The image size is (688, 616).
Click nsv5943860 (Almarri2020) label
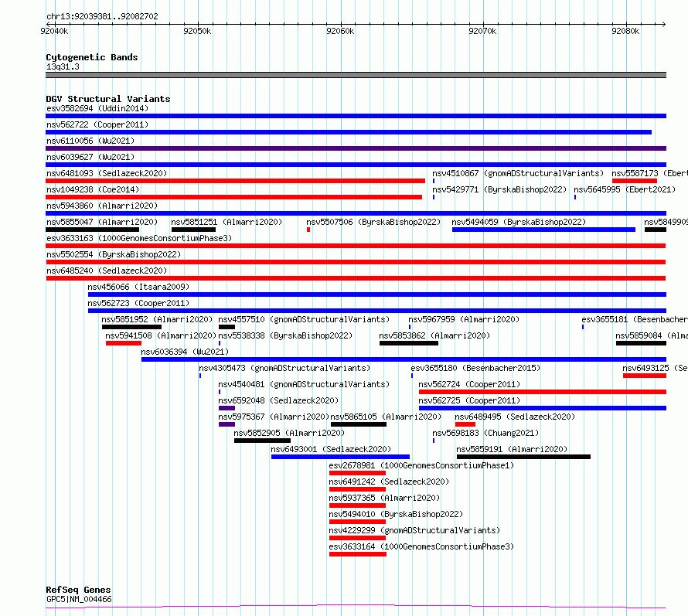102,206
